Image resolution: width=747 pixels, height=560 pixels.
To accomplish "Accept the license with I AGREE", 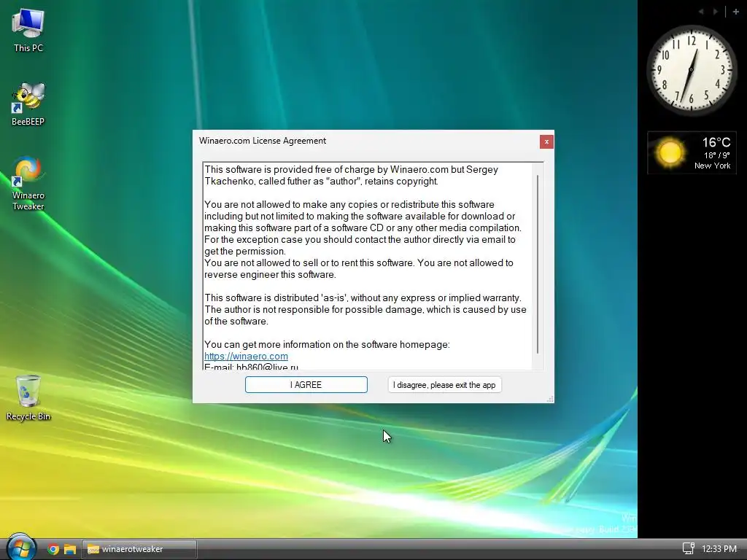I will point(306,385).
